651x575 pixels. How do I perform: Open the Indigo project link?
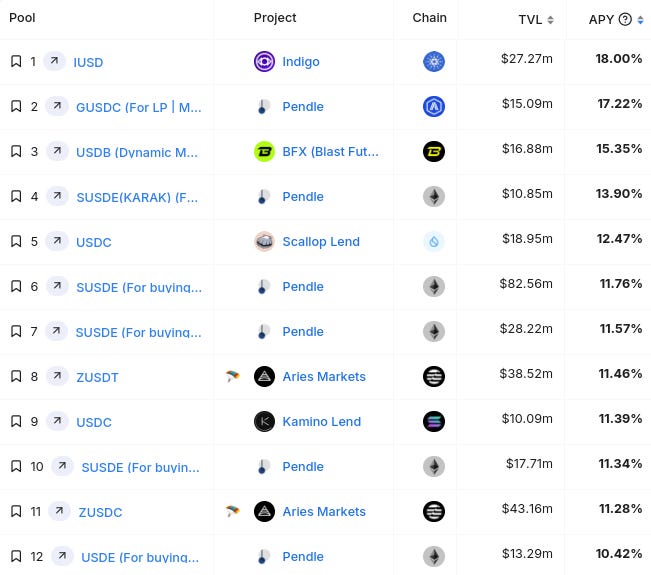point(301,61)
